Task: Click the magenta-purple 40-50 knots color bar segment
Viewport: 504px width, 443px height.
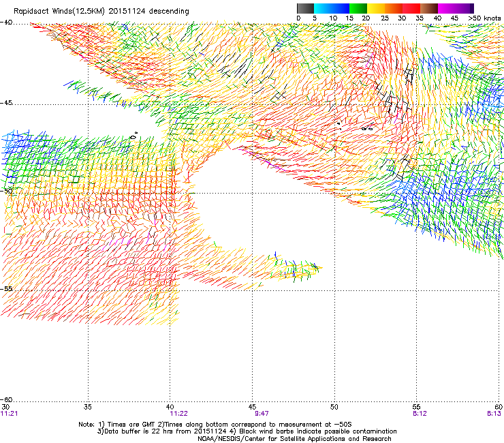Action: [456, 8]
